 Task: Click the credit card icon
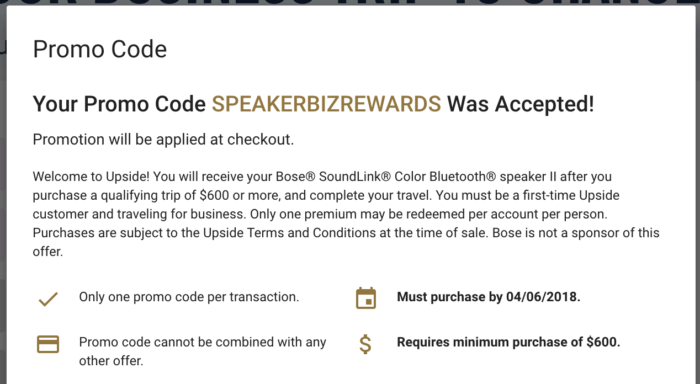(48, 344)
